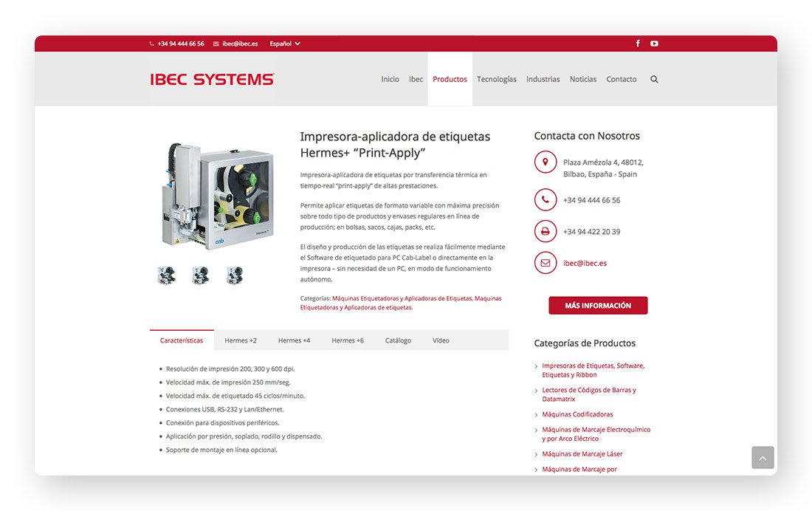Open the Contacto menu item

[622, 79]
